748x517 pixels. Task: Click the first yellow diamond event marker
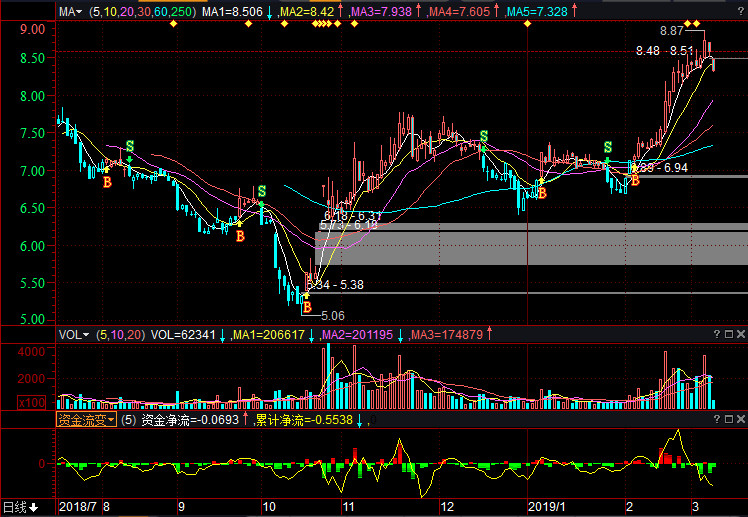[173, 23]
